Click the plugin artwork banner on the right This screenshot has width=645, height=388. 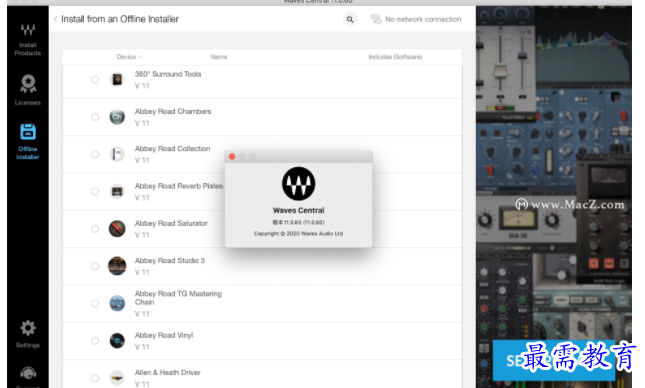tap(554, 197)
